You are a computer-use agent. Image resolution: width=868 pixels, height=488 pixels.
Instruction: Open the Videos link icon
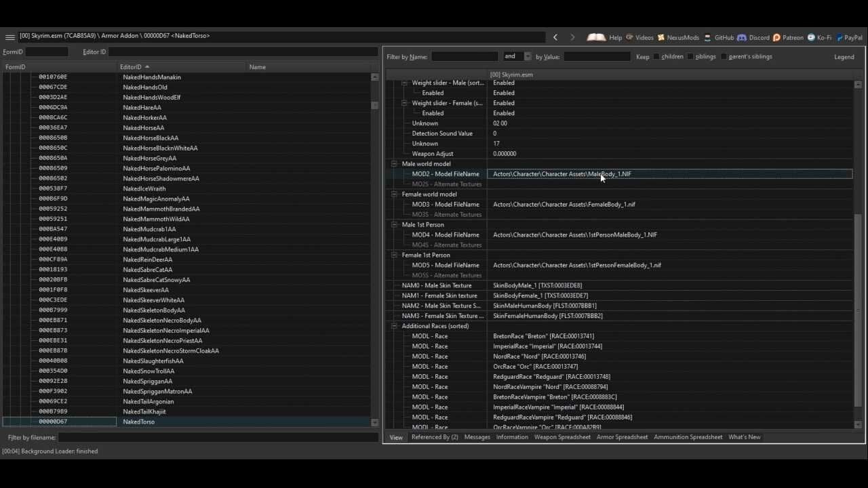[x=629, y=37]
